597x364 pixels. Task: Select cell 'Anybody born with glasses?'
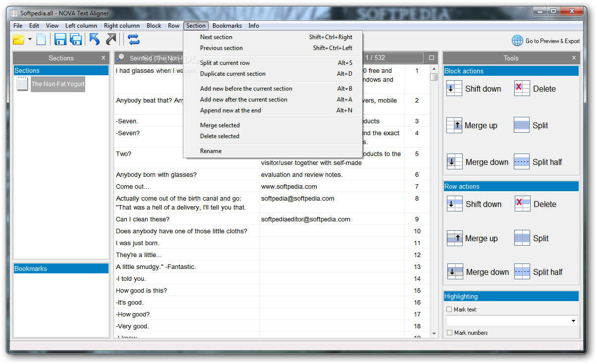click(x=187, y=175)
